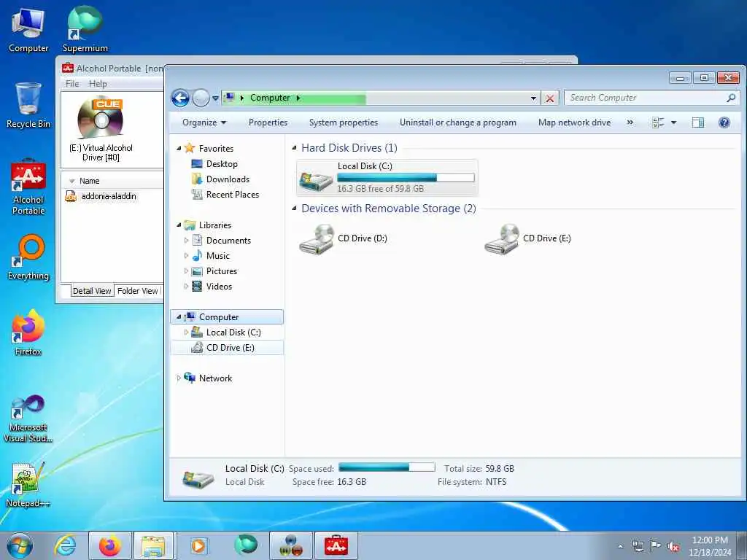This screenshot has width=747, height=560.
Task: Open the Explorer help icon
Action: tap(724, 122)
